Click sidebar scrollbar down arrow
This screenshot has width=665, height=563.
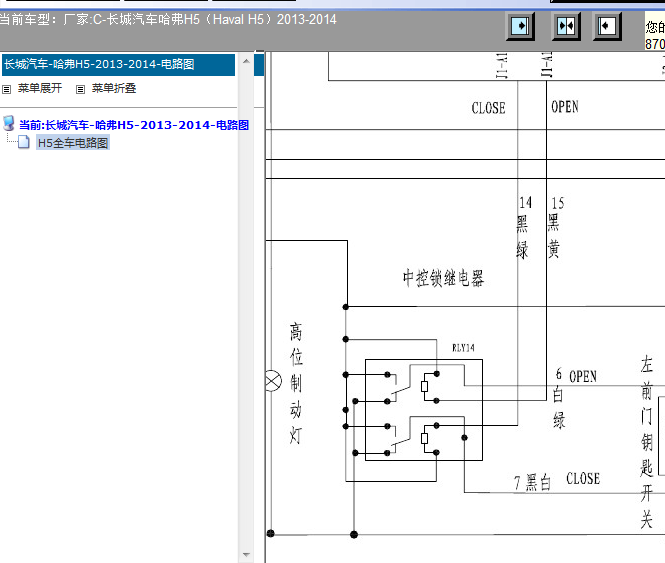click(x=246, y=554)
